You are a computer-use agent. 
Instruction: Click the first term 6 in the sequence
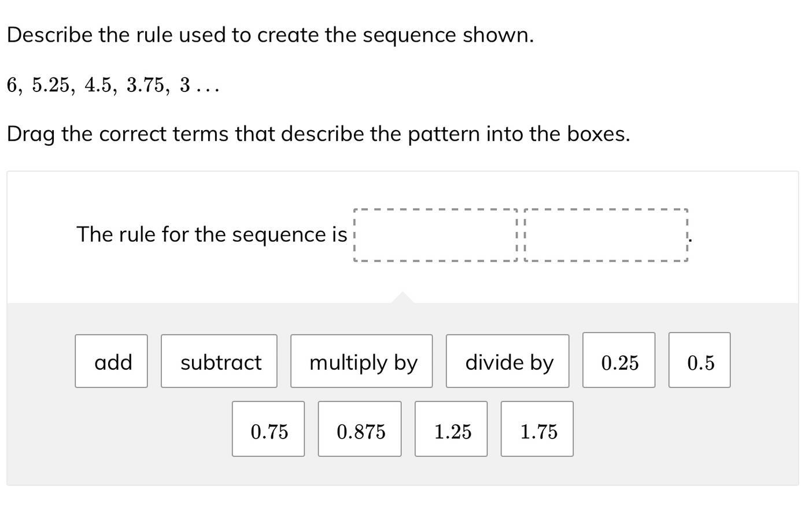[12, 86]
